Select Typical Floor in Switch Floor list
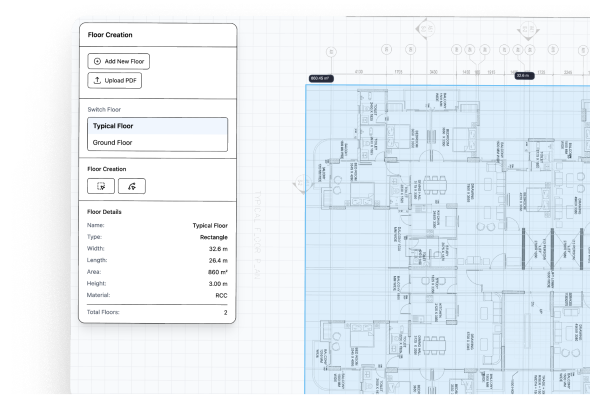Screen dimensions: 590x395 [x=157, y=126]
